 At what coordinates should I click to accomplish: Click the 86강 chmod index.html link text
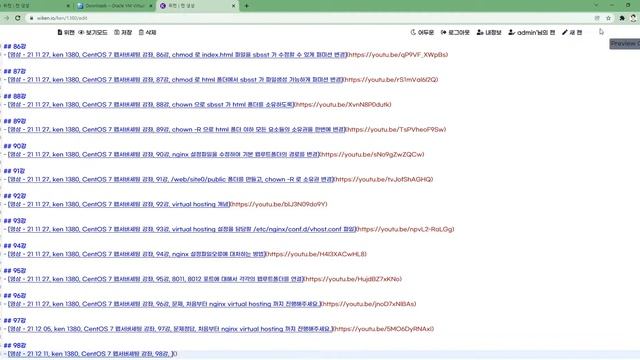tap(177, 55)
